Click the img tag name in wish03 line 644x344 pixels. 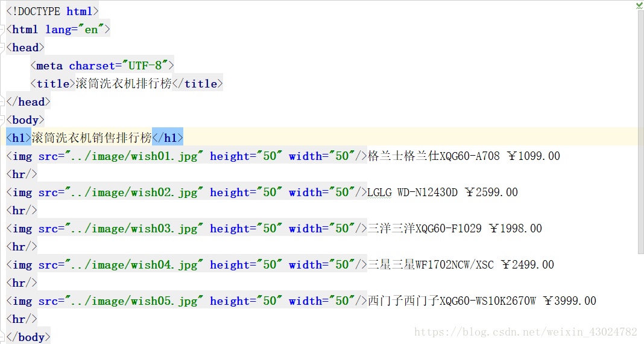(x=22, y=229)
